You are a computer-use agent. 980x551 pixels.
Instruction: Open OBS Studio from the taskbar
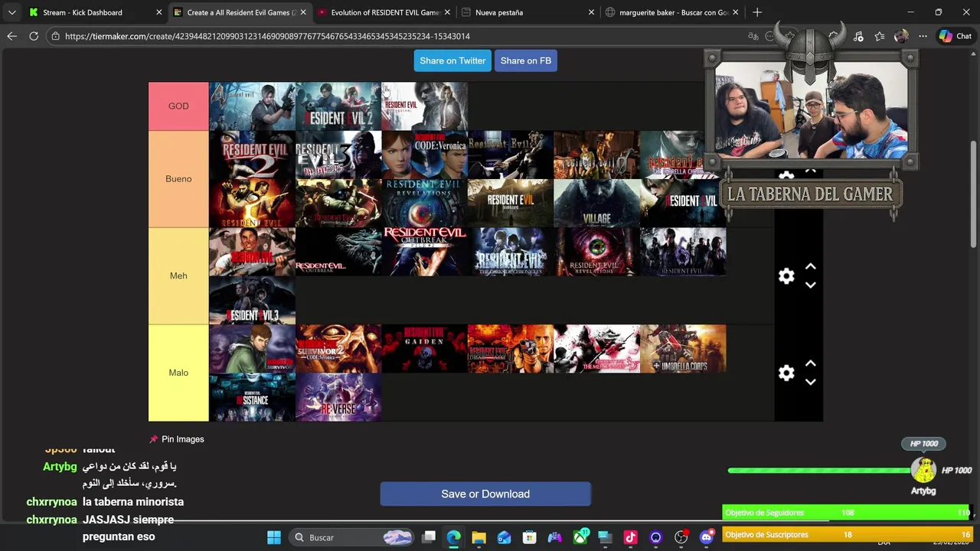click(681, 537)
